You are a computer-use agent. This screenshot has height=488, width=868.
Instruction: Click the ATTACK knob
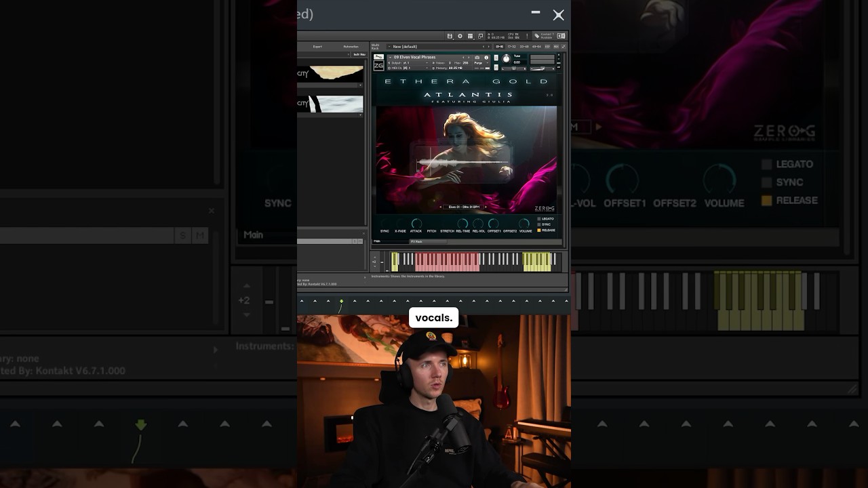pyautogui.click(x=416, y=224)
